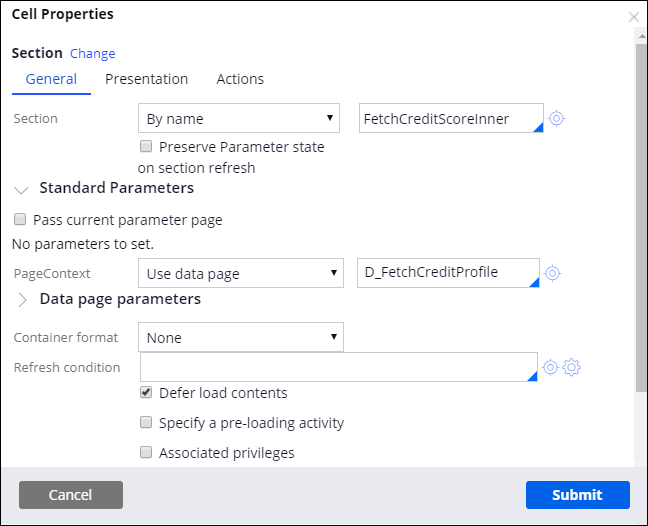Open the rule for FetchCreditScoreInner section
The width and height of the screenshot is (648, 526).
tap(557, 119)
